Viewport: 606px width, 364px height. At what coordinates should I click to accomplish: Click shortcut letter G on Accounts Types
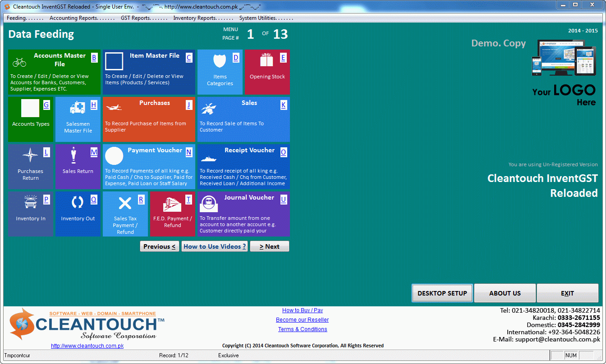pos(46,105)
